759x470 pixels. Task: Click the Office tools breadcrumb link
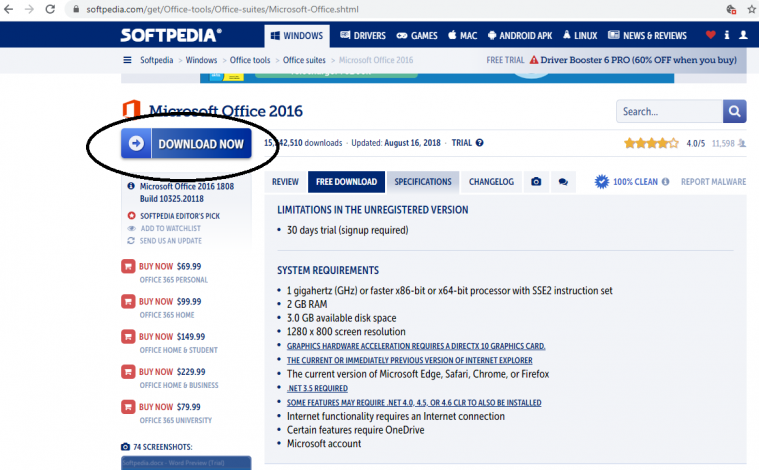250,60
